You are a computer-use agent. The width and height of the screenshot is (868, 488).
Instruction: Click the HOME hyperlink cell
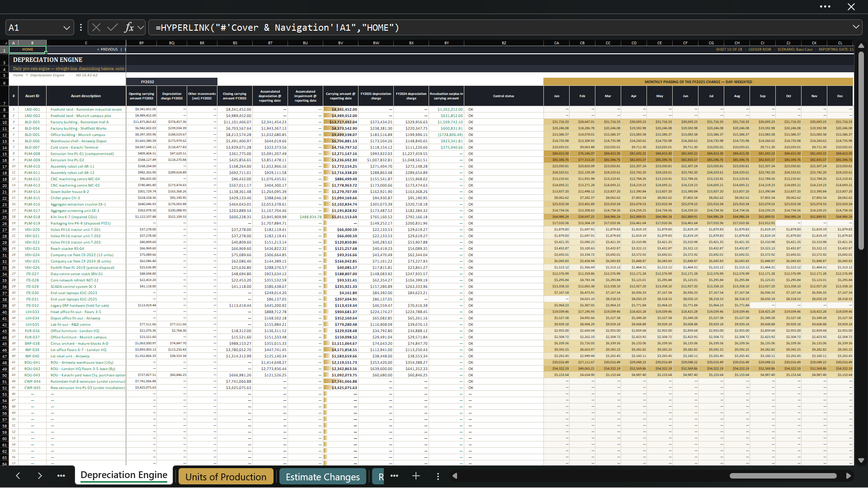point(28,50)
